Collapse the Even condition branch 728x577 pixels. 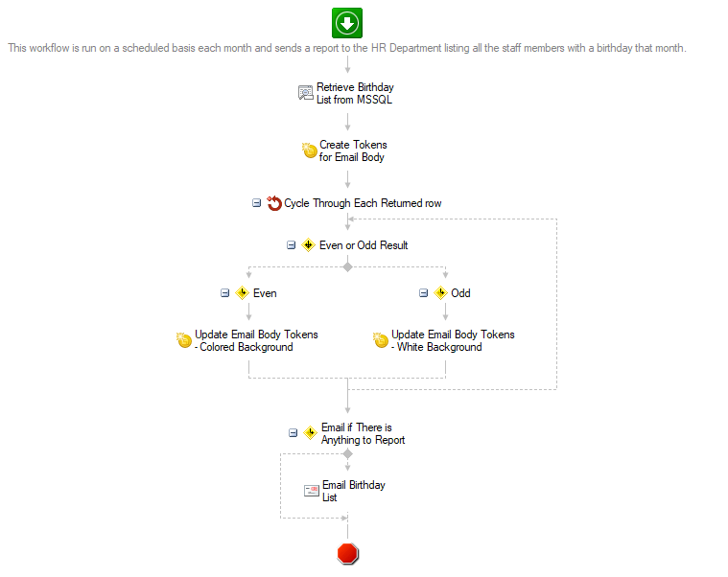224,293
